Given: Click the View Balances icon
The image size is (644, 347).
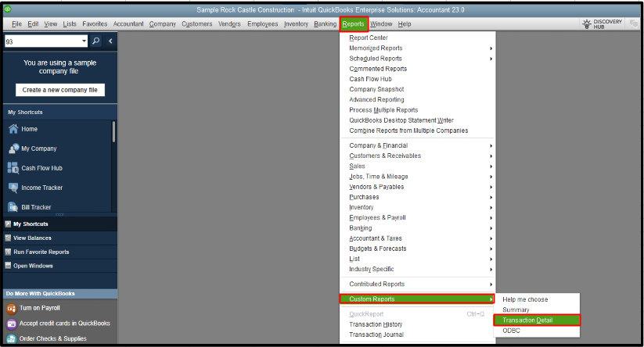Looking at the screenshot, I should coord(8,238).
